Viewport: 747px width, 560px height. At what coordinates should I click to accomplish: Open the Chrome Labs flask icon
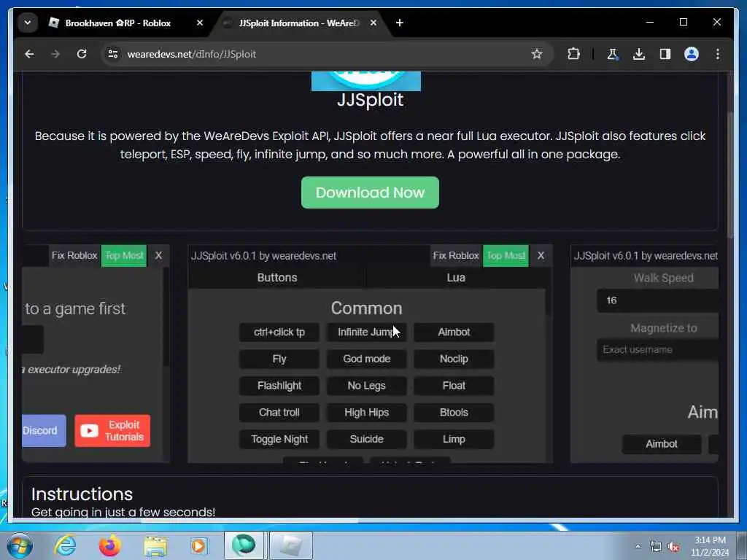pyautogui.click(x=613, y=54)
